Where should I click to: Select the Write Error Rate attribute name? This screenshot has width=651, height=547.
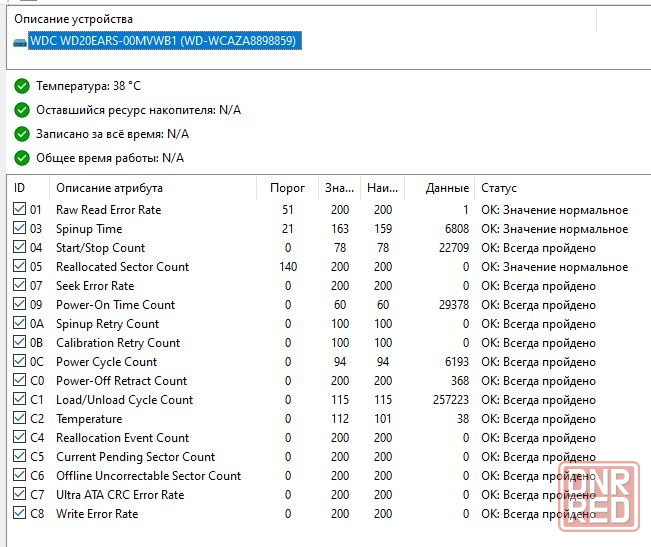click(x=97, y=514)
